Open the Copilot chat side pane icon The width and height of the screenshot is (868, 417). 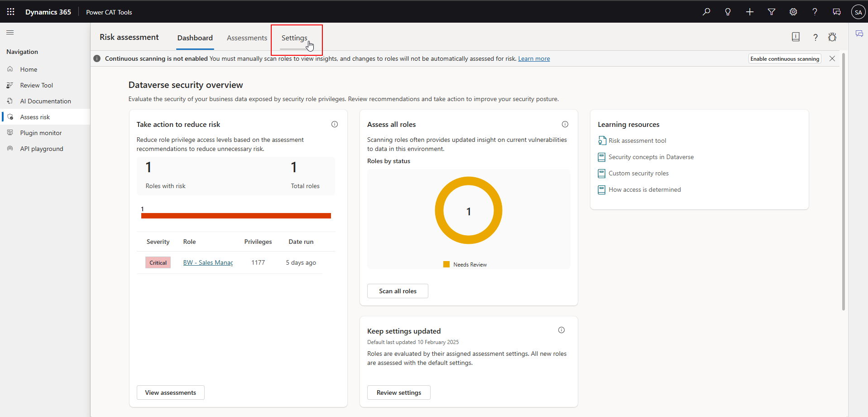point(859,34)
